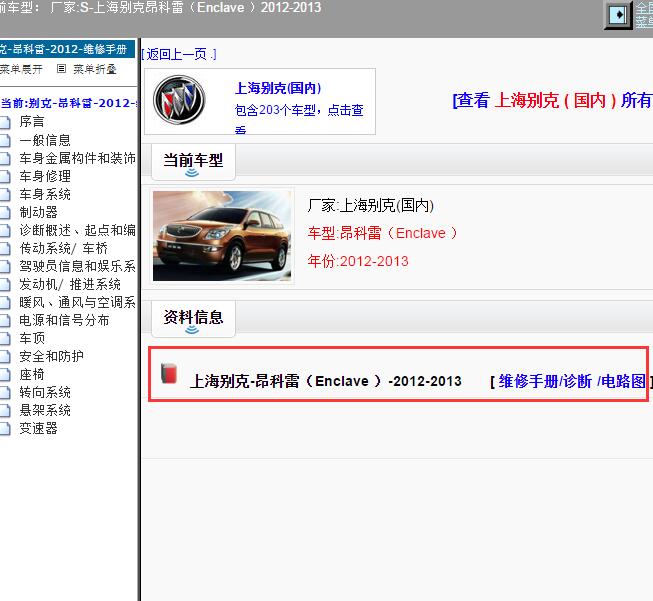Open the 序言 chapter in sidebar

[32, 122]
